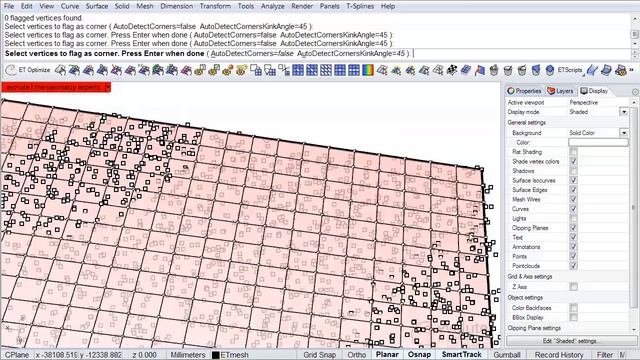640x360 pixels.
Task: Toggle the Points checkbox
Action: pyautogui.click(x=573, y=256)
